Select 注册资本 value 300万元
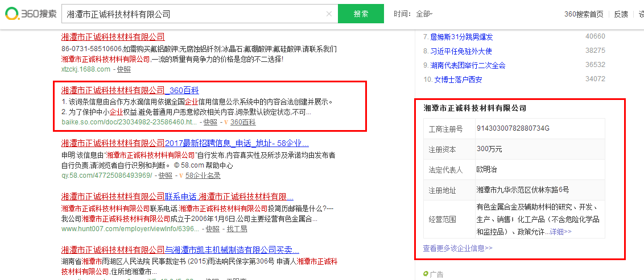Image resolution: width=644 pixels, height=280 pixels. click(x=489, y=149)
